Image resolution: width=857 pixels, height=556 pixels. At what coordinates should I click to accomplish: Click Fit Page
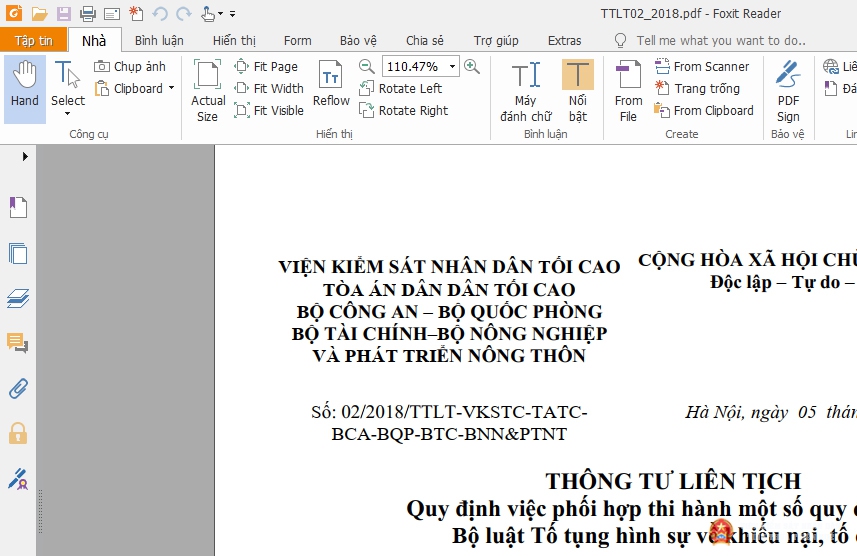266,67
